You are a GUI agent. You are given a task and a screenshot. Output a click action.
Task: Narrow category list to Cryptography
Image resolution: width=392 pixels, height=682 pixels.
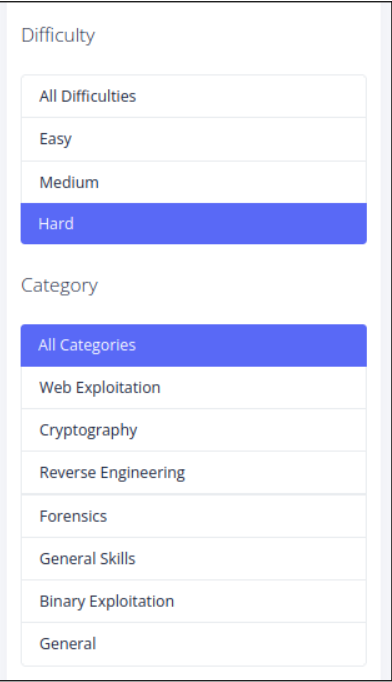click(x=194, y=430)
